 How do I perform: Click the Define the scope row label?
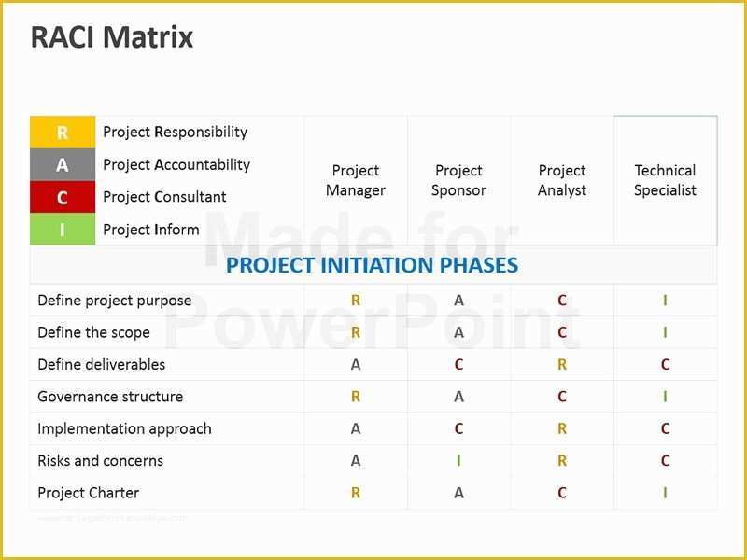click(x=93, y=332)
